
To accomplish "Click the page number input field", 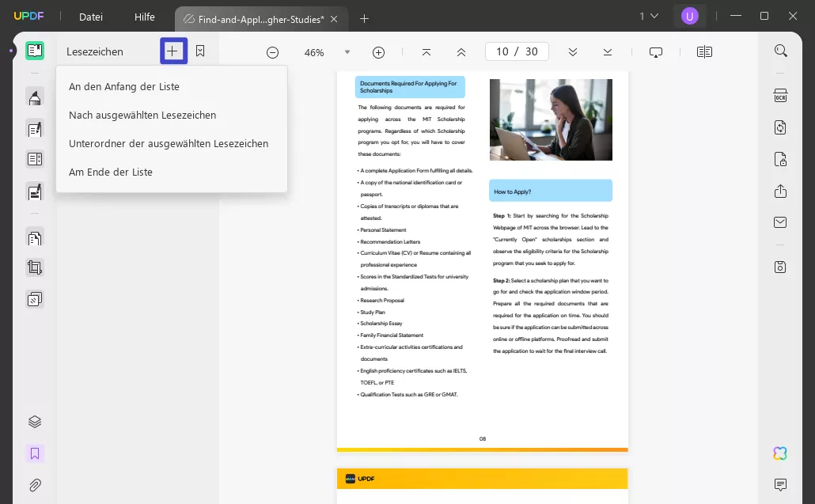I will click(x=517, y=51).
